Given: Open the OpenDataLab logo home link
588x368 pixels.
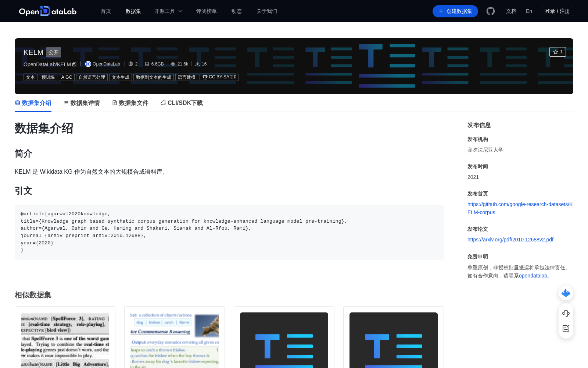Looking at the screenshot, I should 48,11.
